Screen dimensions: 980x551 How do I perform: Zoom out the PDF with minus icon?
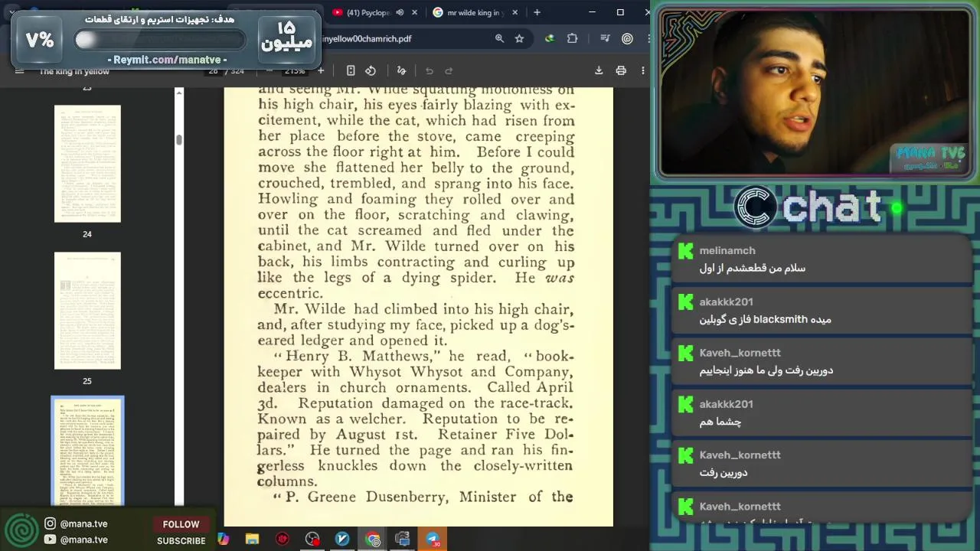269,70
